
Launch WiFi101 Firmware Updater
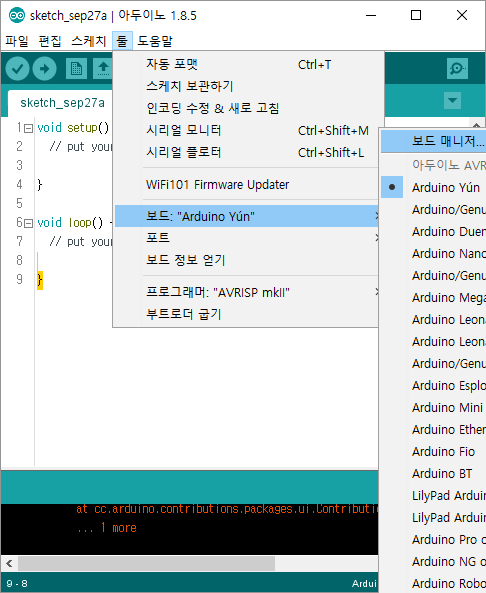click(247, 185)
